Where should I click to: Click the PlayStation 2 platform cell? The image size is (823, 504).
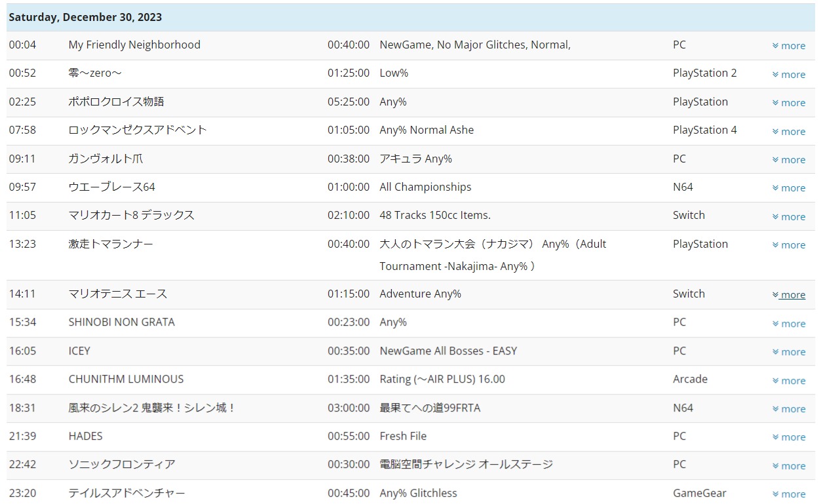[704, 73]
